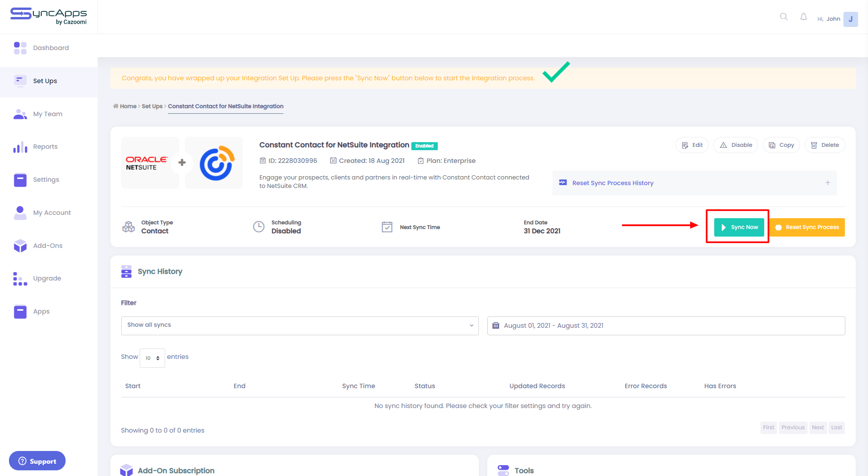Viewport: 868px width, 476px height.
Task: Click the SyncApps by Cazoomi logo
Action: (49, 16)
